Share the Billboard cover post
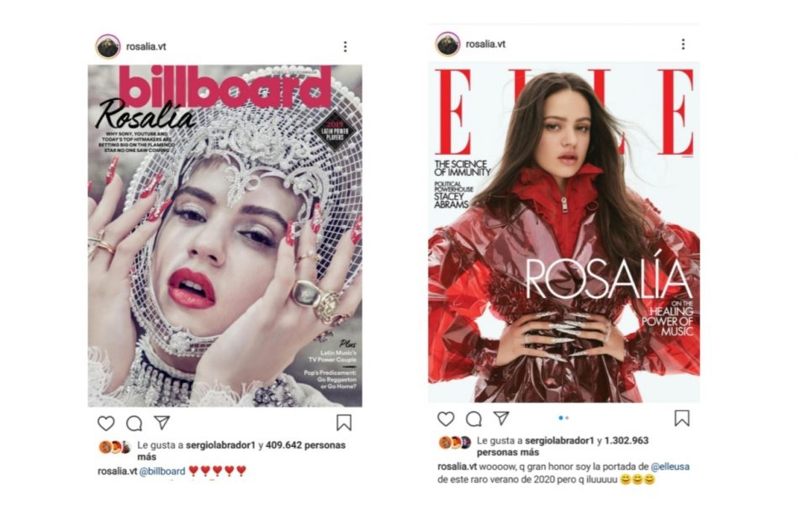Image resolution: width=799 pixels, height=532 pixels. pyautogui.click(x=162, y=423)
